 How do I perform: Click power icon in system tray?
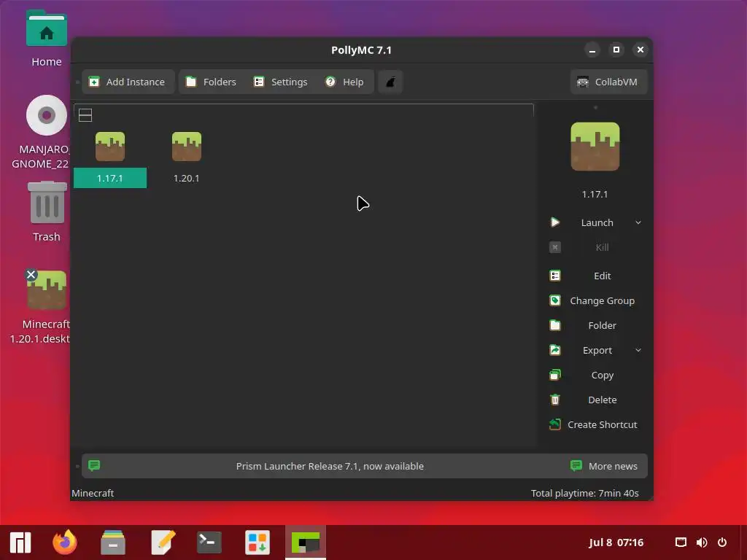(722, 542)
